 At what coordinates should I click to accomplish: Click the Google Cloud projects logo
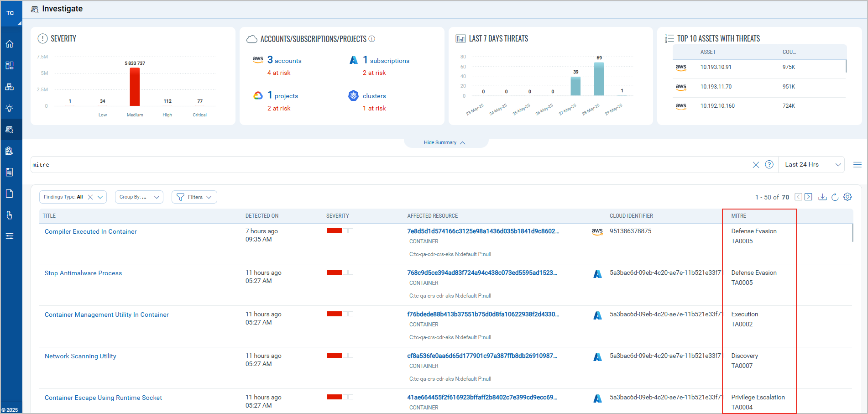click(x=258, y=95)
